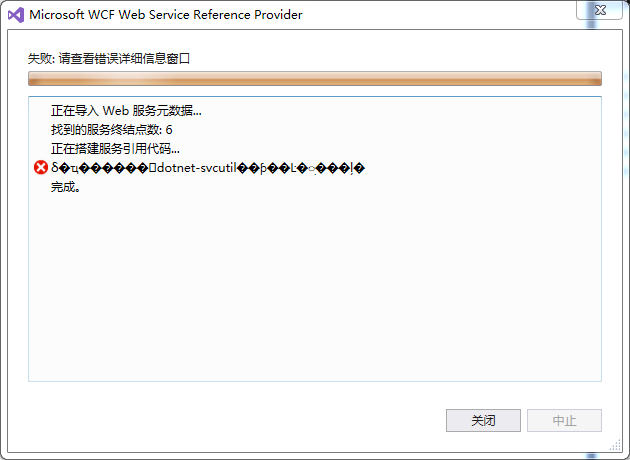630x460 pixels.
Task: Click the number 6 in the endpoint count line
Action: pos(169,129)
